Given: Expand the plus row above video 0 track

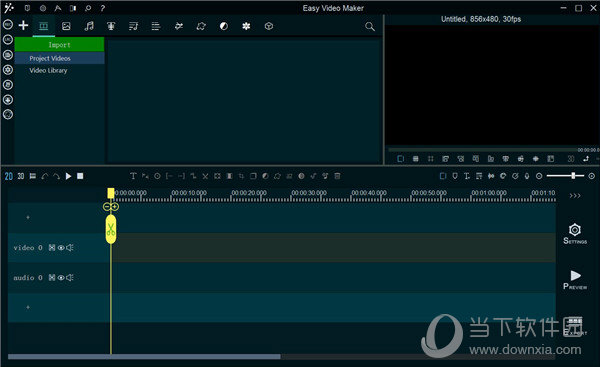Looking at the screenshot, I should (x=28, y=217).
